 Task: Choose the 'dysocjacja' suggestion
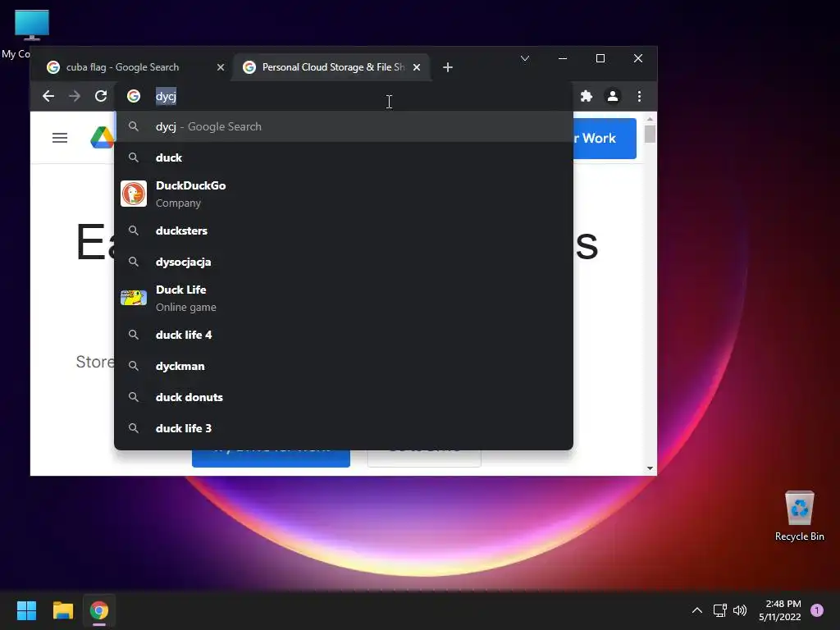coord(344,262)
